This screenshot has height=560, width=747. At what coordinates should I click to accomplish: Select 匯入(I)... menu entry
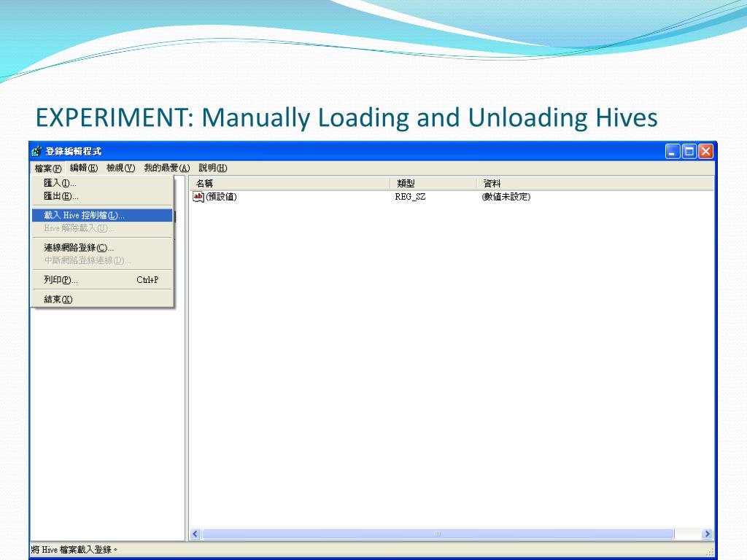click(x=61, y=183)
